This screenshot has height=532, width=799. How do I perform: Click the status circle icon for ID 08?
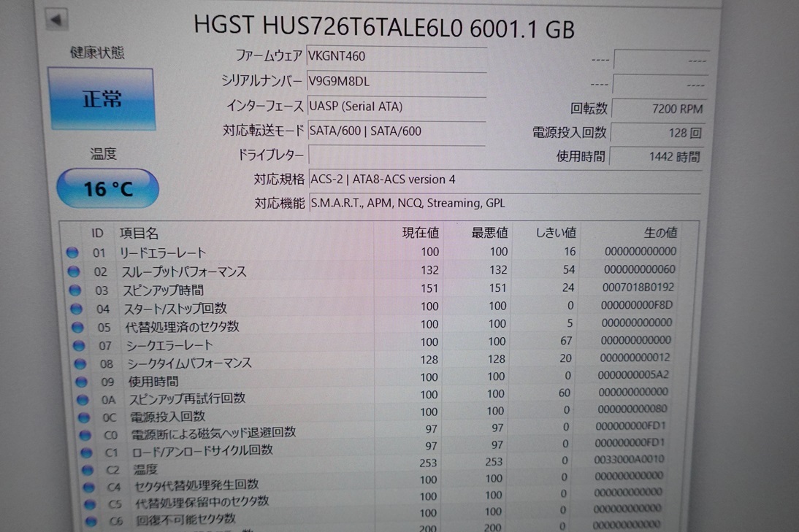pyautogui.click(x=80, y=363)
